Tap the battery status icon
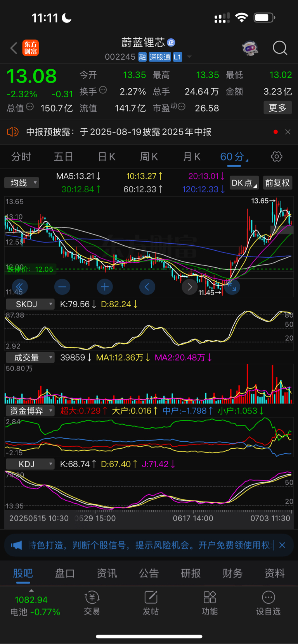The height and width of the screenshot is (644, 298). pyautogui.click(x=264, y=17)
